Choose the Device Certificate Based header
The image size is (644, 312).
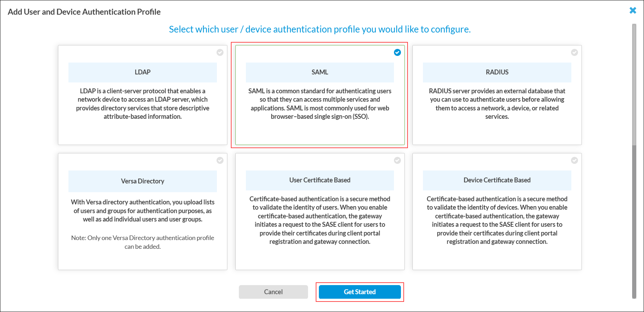[x=497, y=180]
